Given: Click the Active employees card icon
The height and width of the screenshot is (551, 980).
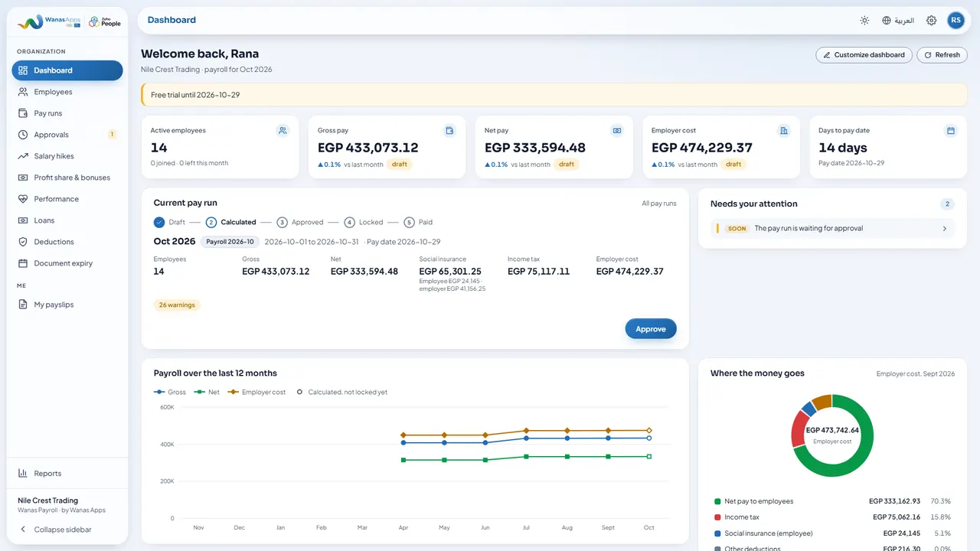Looking at the screenshot, I should click(283, 131).
